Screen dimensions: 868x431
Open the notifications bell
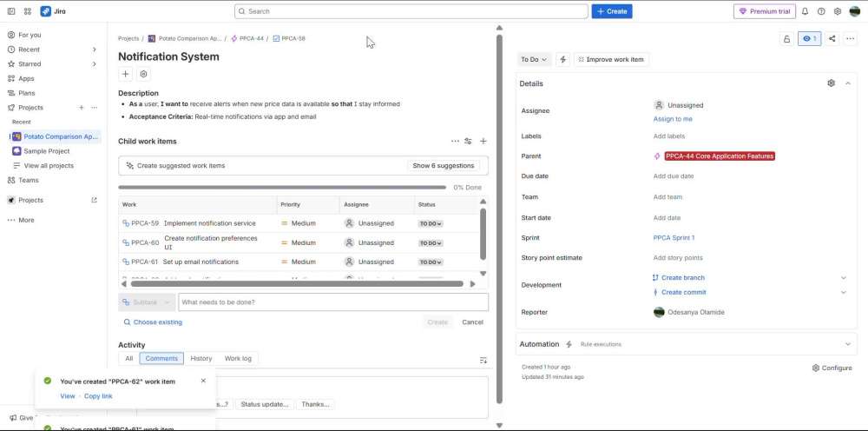[805, 11]
